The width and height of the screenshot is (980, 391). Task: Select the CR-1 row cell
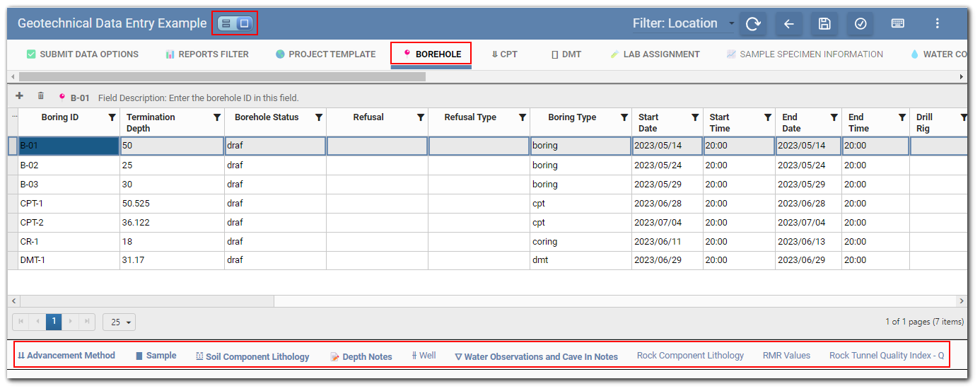tap(69, 242)
